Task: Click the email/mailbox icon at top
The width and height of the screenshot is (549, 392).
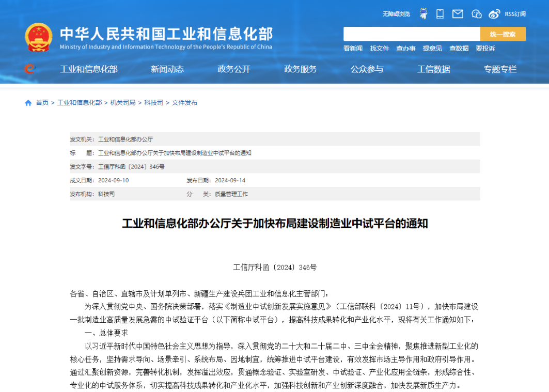Action: pos(457,14)
